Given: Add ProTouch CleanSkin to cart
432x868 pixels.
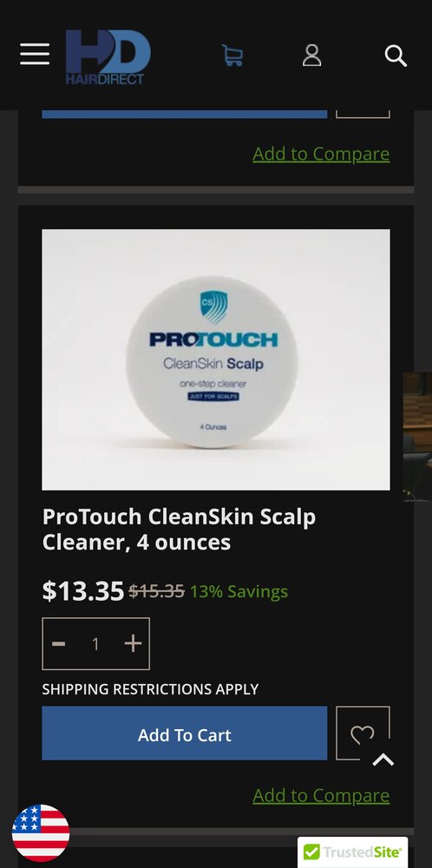Looking at the screenshot, I should [184, 733].
